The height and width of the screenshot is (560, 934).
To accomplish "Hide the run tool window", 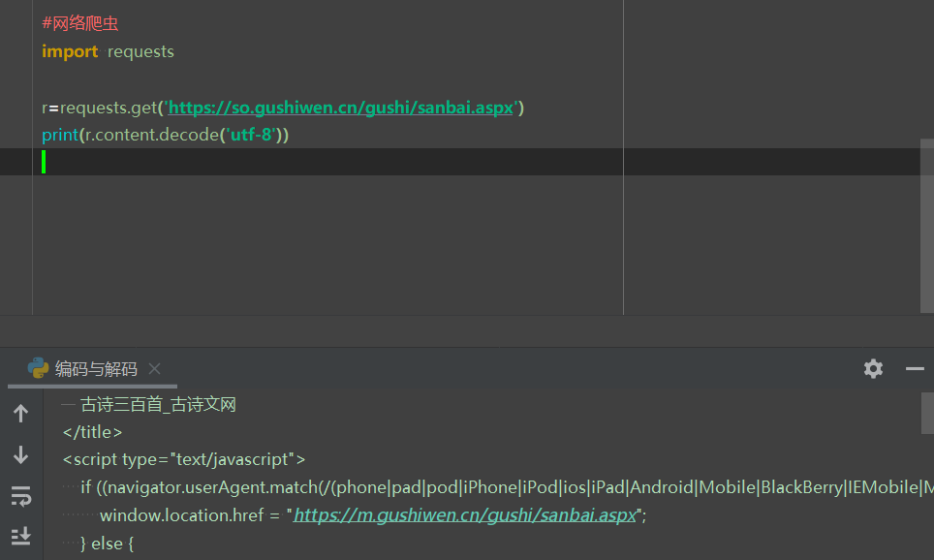I will tap(915, 368).
